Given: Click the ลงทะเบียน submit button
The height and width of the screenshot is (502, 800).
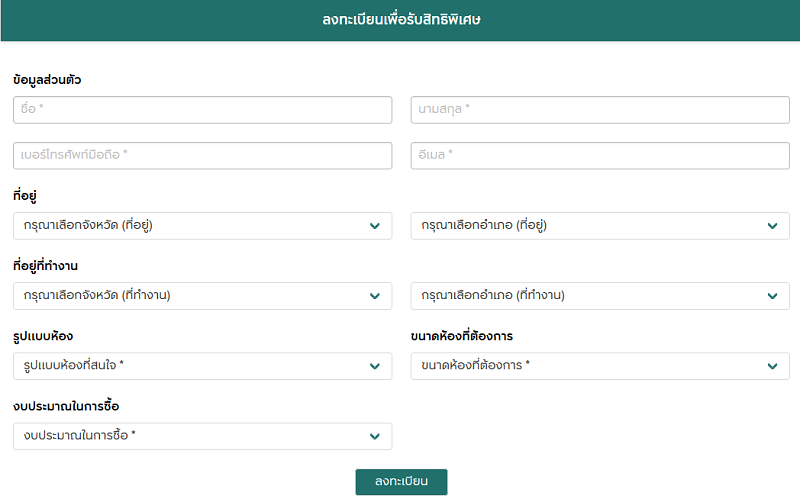Looking at the screenshot, I should (x=401, y=482).
